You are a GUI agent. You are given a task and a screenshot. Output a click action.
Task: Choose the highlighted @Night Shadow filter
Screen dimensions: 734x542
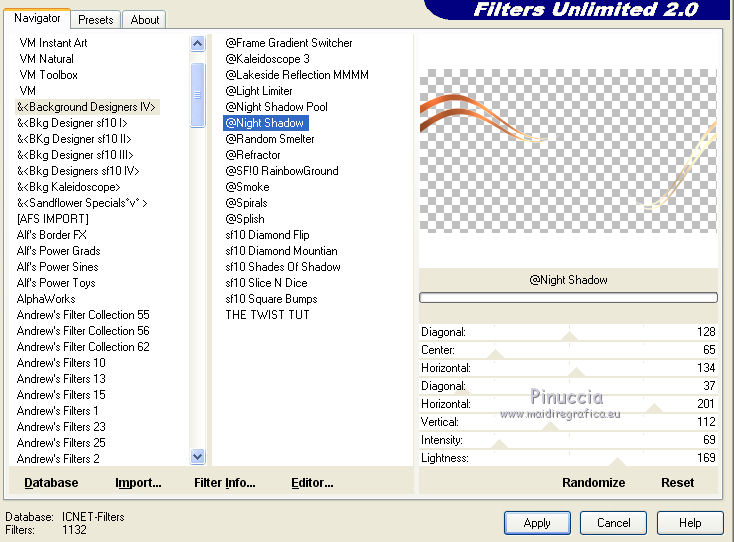265,123
